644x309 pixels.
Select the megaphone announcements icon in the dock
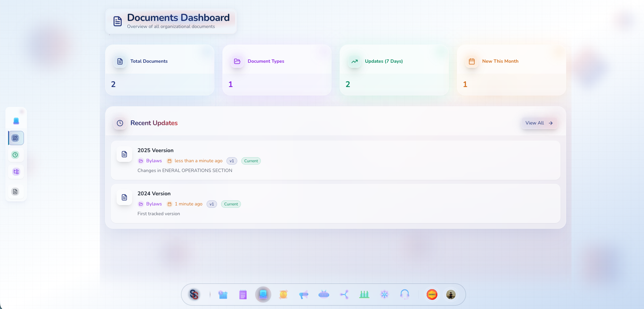tap(303, 294)
